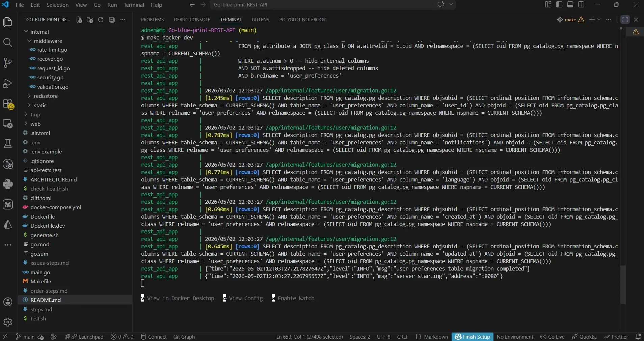
Task: Change CRLF end of line sequence
Action: tap(402, 337)
